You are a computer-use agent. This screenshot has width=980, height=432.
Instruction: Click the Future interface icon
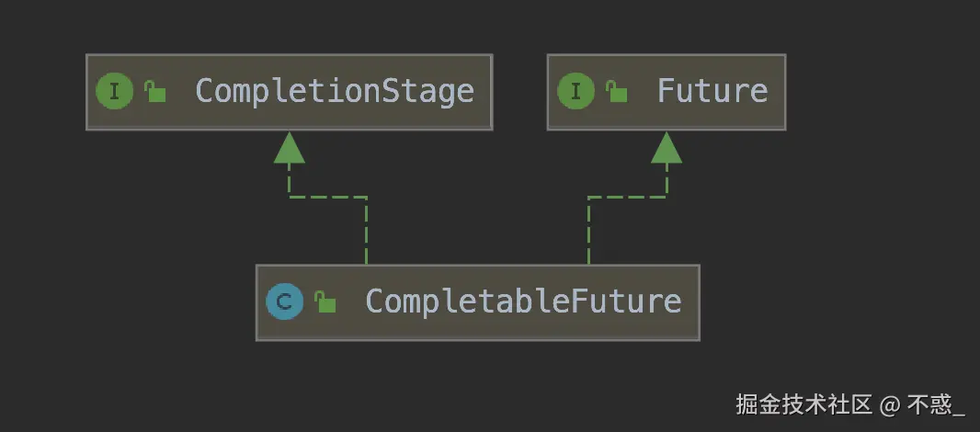coord(575,91)
